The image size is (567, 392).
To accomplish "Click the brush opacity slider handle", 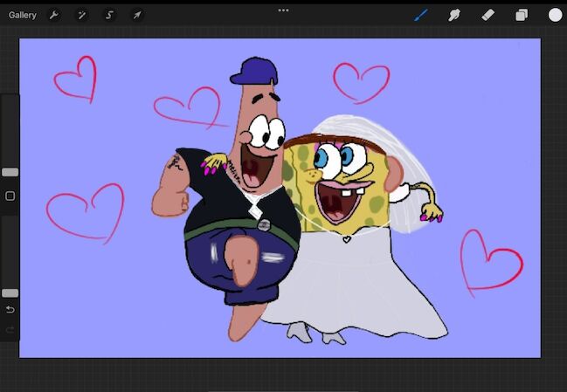I will pyautogui.click(x=10, y=293).
